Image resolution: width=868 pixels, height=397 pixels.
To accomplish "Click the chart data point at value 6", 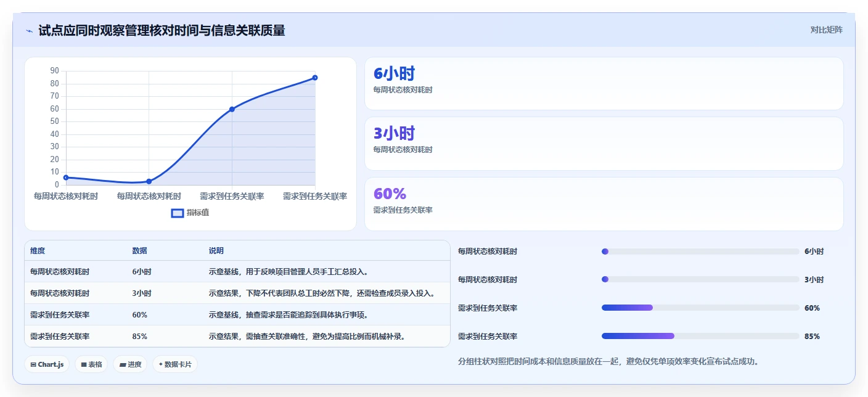I will 66,178.
